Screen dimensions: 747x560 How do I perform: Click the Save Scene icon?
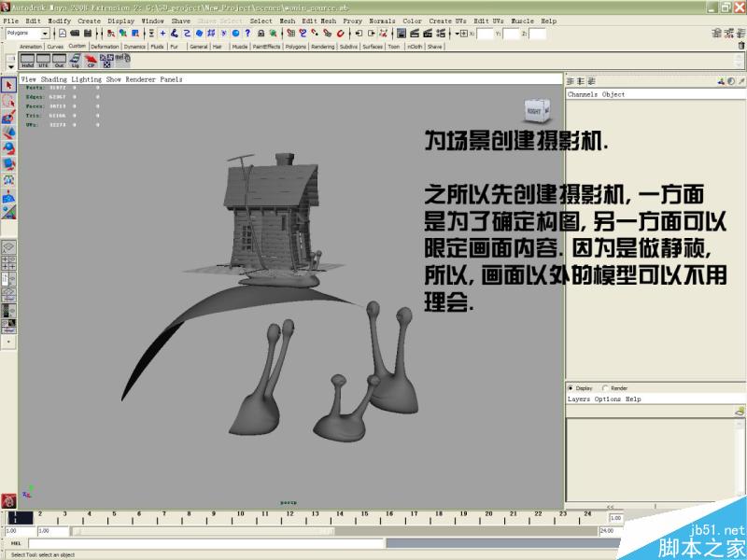click(x=88, y=34)
